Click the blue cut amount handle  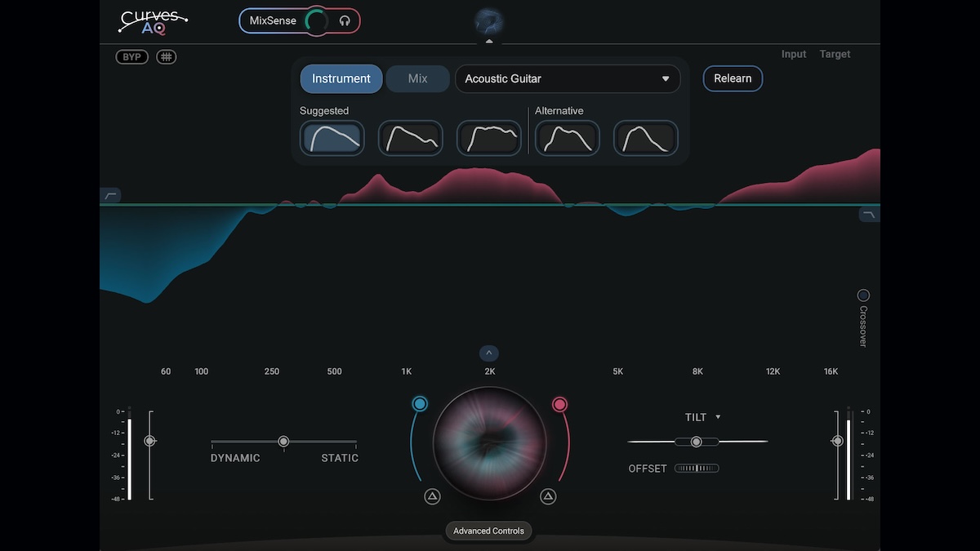[420, 404]
